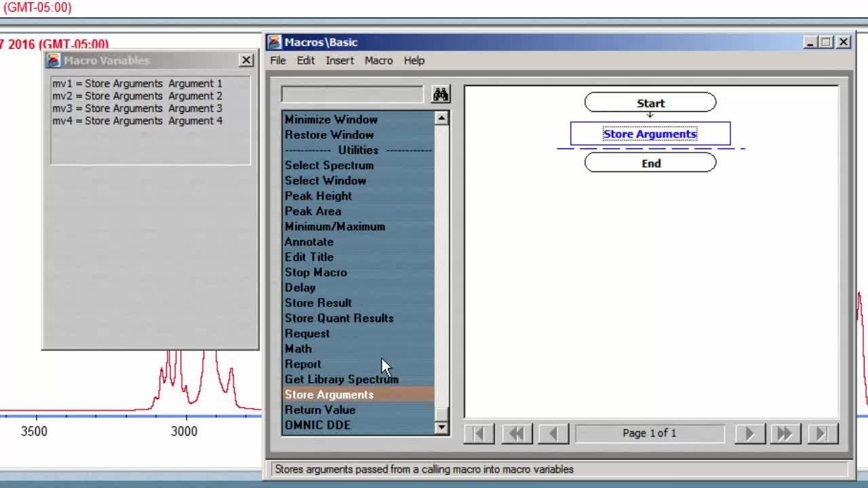Click the binoculars search icon
Screen dimensions: 868x488
coord(441,94)
